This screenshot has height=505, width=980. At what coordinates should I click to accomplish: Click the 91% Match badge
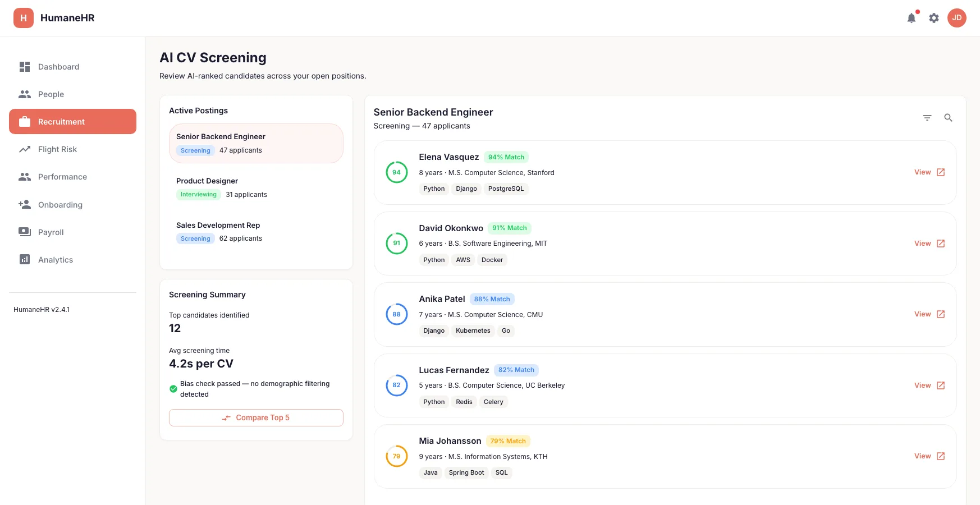point(510,228)
